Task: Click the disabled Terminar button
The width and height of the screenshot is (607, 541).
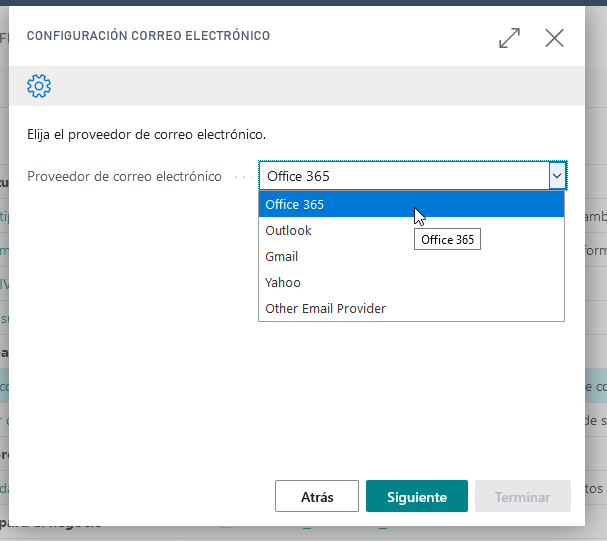Action: pyautogui.click(x=523, y=496)
